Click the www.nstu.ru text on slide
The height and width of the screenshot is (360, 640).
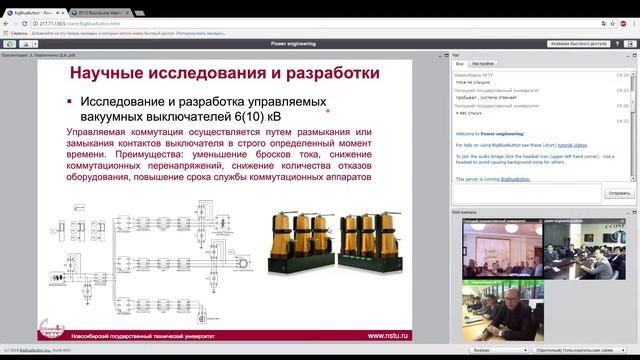pyautogui.click(x=387, y=336)
